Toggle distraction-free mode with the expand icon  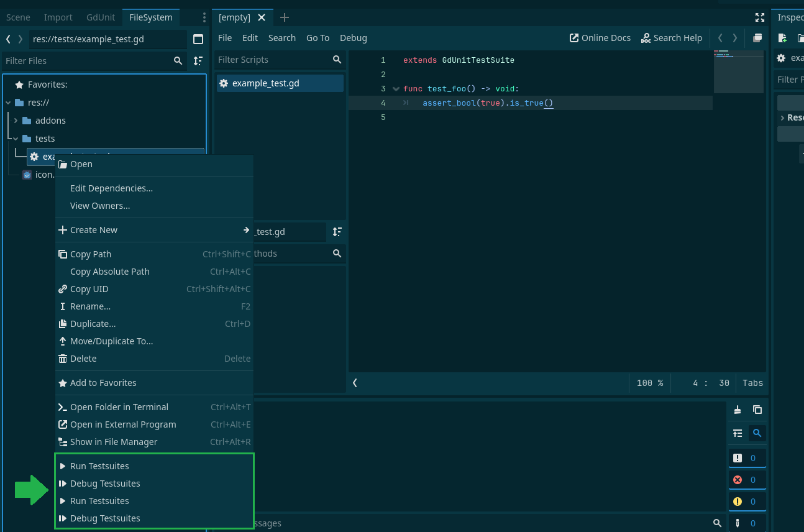tap(759, 17)
